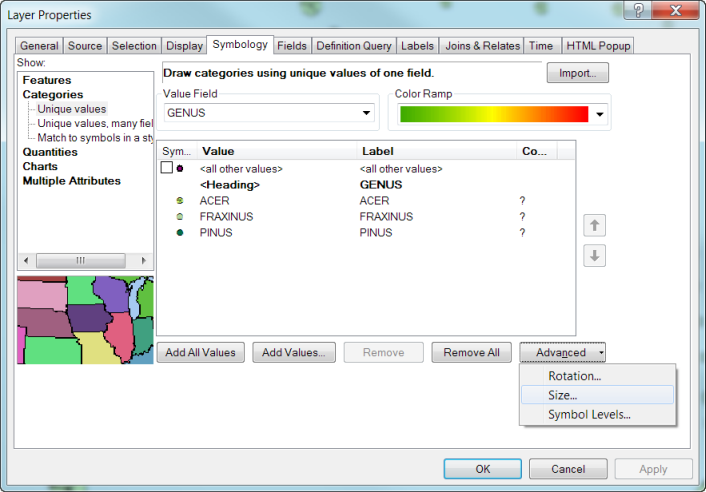The image size is (706, 492).
Task: Toggle the all other values checkbox
Action: (167, 167)
